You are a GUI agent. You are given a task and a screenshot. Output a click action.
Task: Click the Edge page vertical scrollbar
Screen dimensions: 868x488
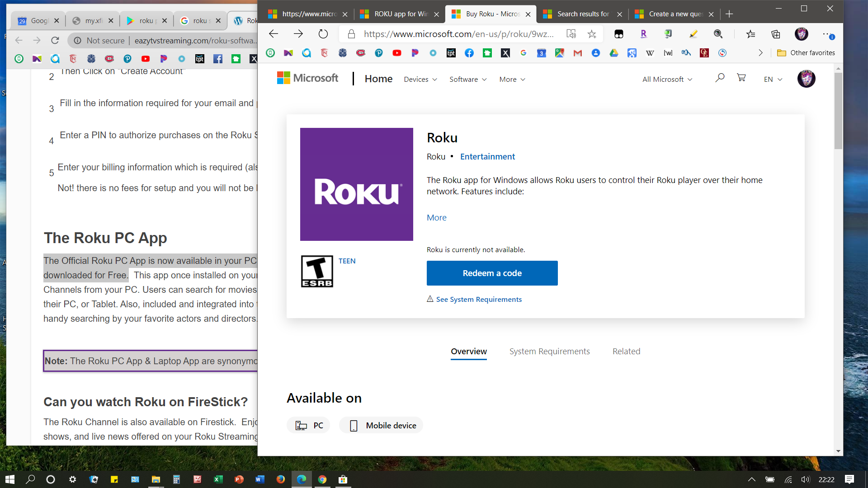coord(838,111)
